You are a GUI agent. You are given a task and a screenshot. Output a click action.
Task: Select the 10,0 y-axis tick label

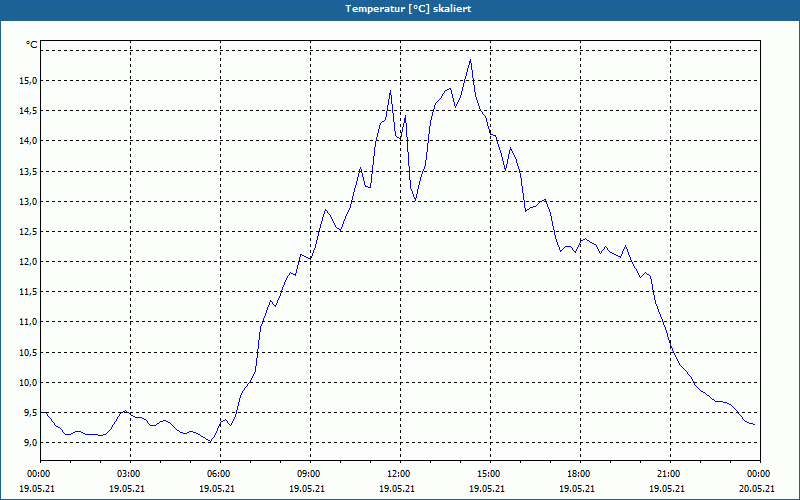(x=29, y=383)
